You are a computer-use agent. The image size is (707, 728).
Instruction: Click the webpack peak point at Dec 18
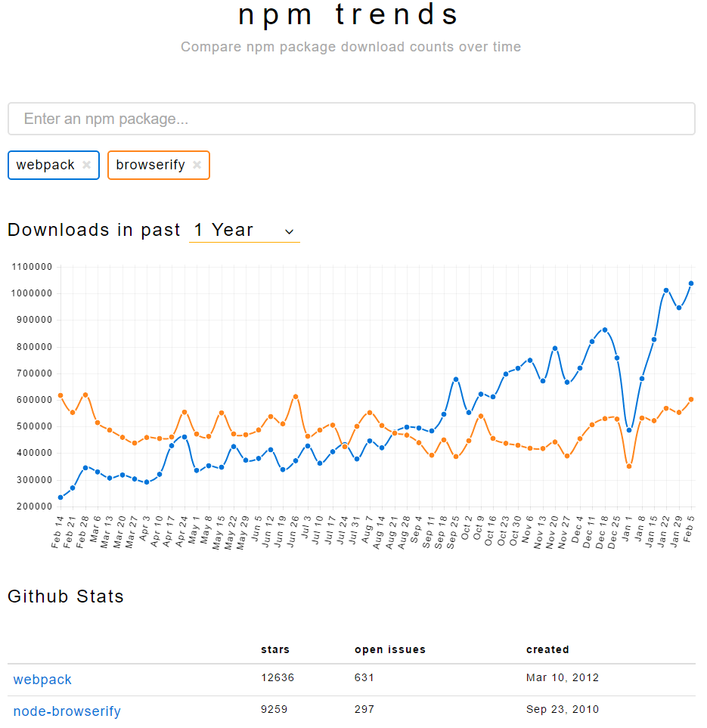(x=604, y=330)
